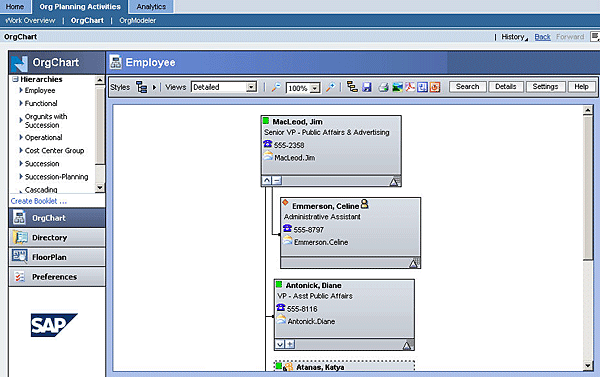Select the OrgChart sidebar panel button

tap(57, 218)
